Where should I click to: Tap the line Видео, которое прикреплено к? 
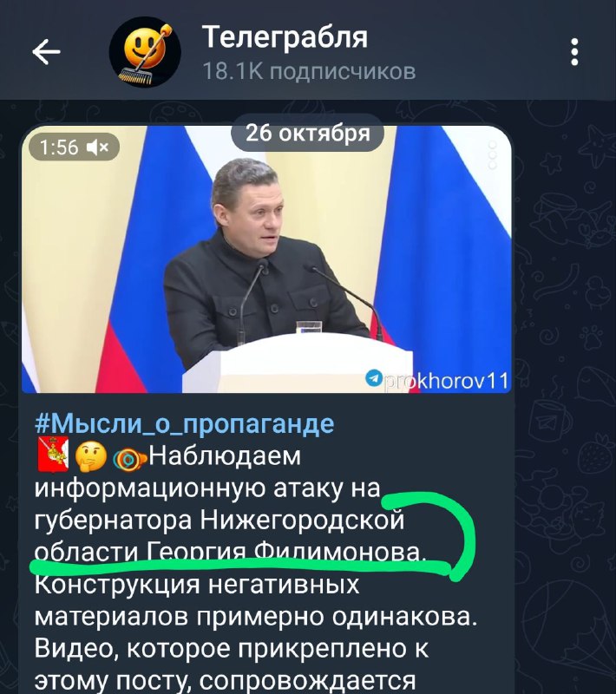pos(232,649)
